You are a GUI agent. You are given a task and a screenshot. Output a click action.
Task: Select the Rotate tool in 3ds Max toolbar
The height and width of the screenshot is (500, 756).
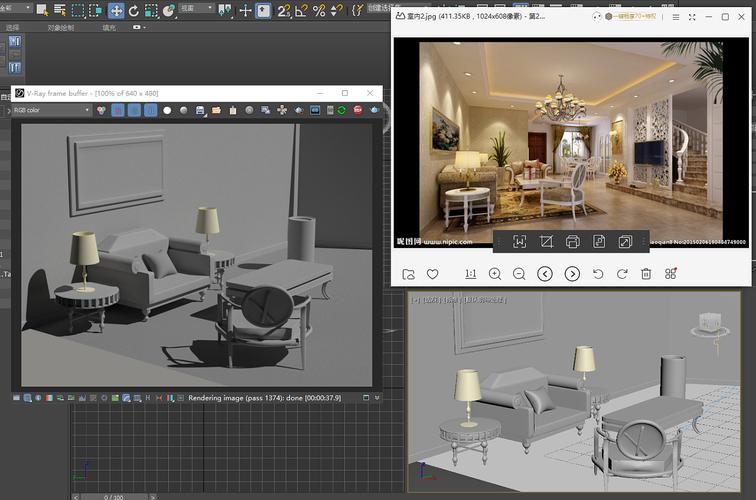click(x=134, y=10)
